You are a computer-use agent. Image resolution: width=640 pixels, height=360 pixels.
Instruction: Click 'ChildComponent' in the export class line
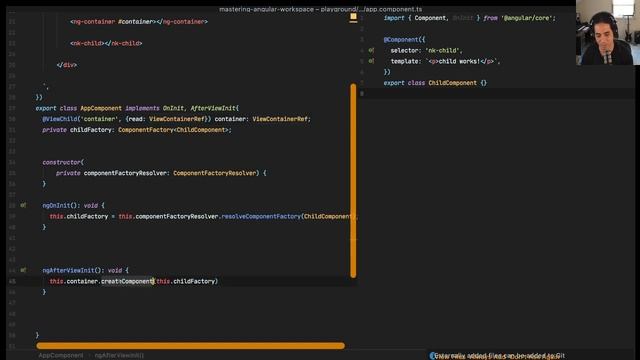point(452,83)
